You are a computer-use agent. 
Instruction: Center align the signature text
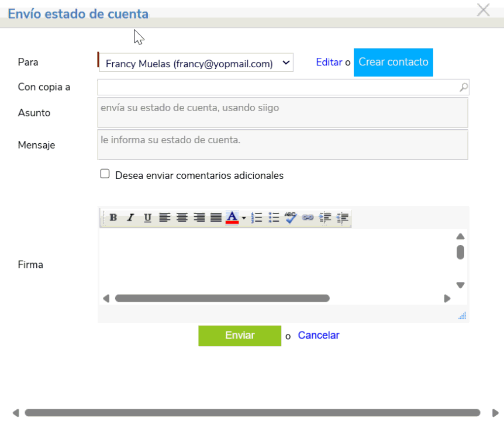click(182, 218)
